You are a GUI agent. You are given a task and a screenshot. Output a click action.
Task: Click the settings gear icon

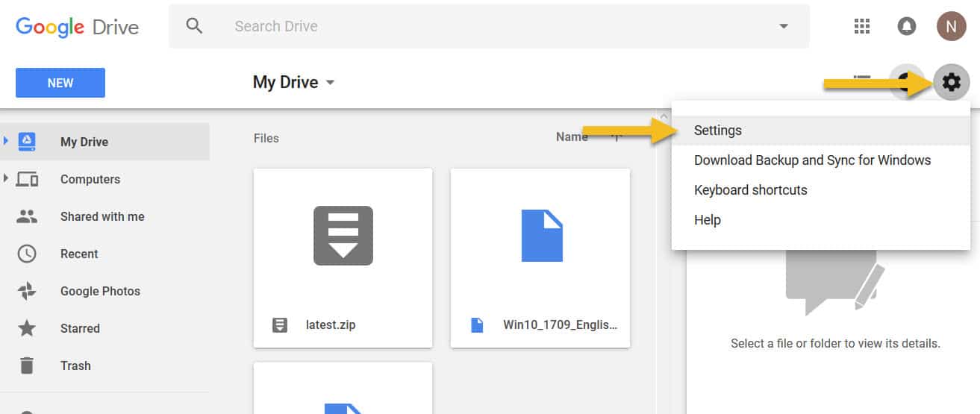tap(951, 82)
